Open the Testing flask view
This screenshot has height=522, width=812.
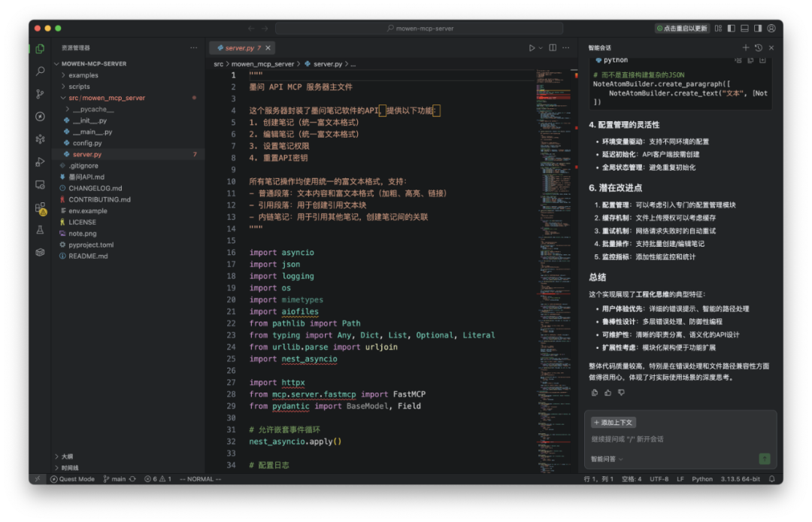click(x=40, y=230)
